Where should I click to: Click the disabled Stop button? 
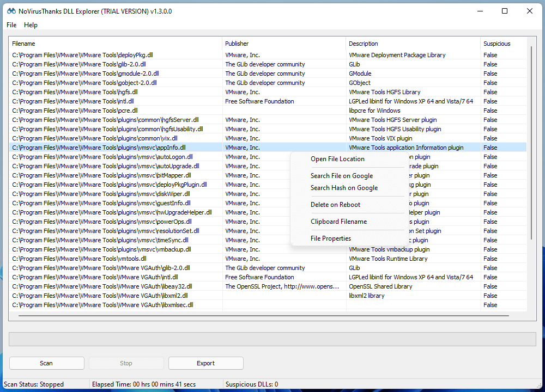(x=126, y=363)
